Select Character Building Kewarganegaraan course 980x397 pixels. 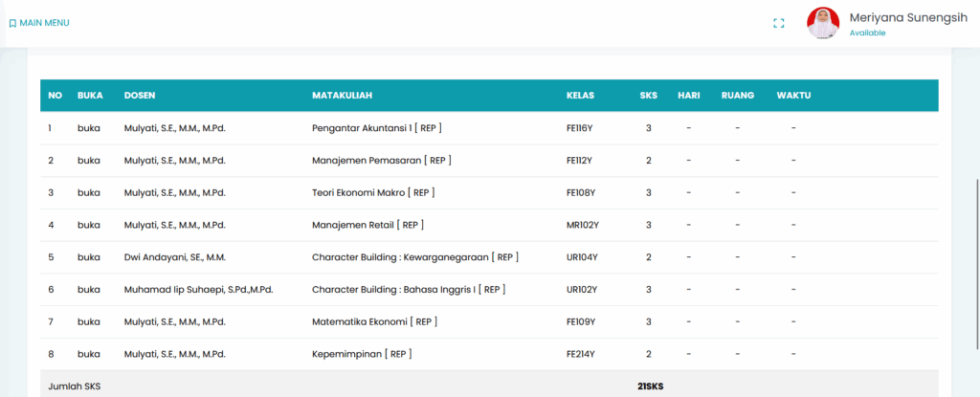click(x=415, y=257)
